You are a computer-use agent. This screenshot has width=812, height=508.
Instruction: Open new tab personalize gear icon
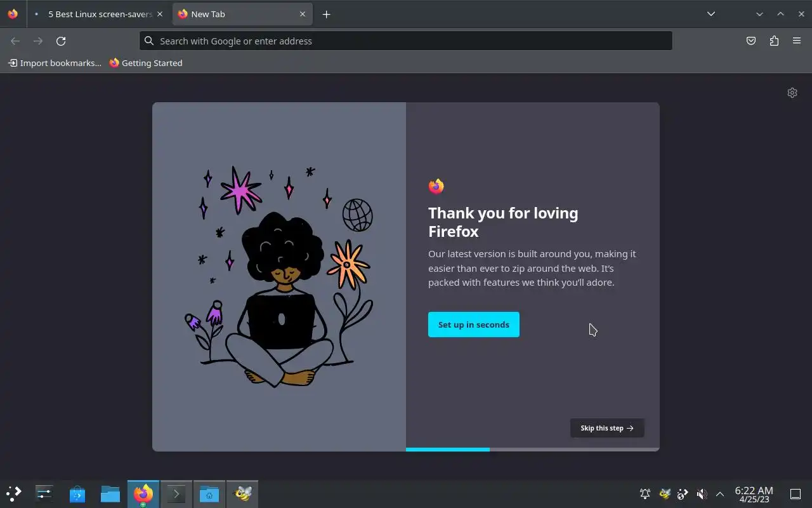pyautogui.click(x=792, y=93)
